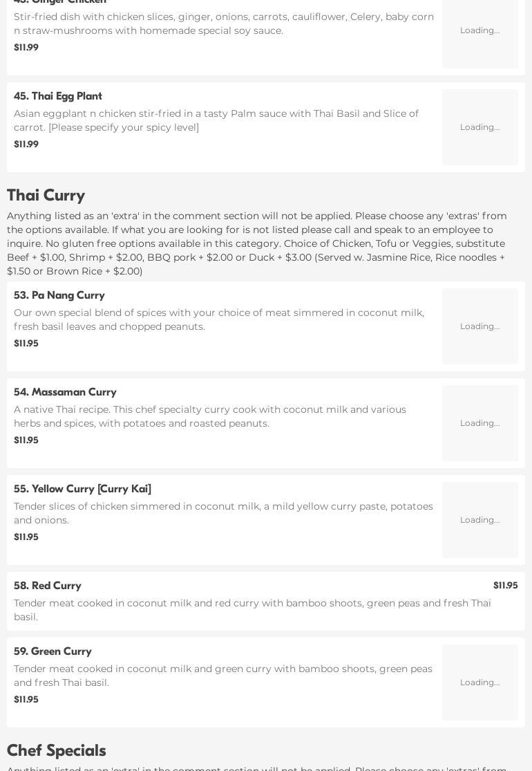Open the 45. Thai Egg Plant item title
This screenshot has width=532, height=771.
(58, 96)
